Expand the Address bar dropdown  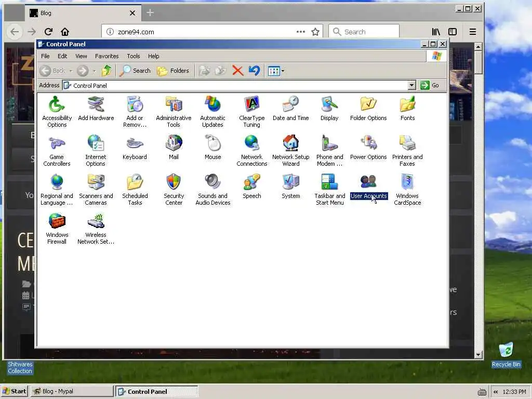pos(411,85)
